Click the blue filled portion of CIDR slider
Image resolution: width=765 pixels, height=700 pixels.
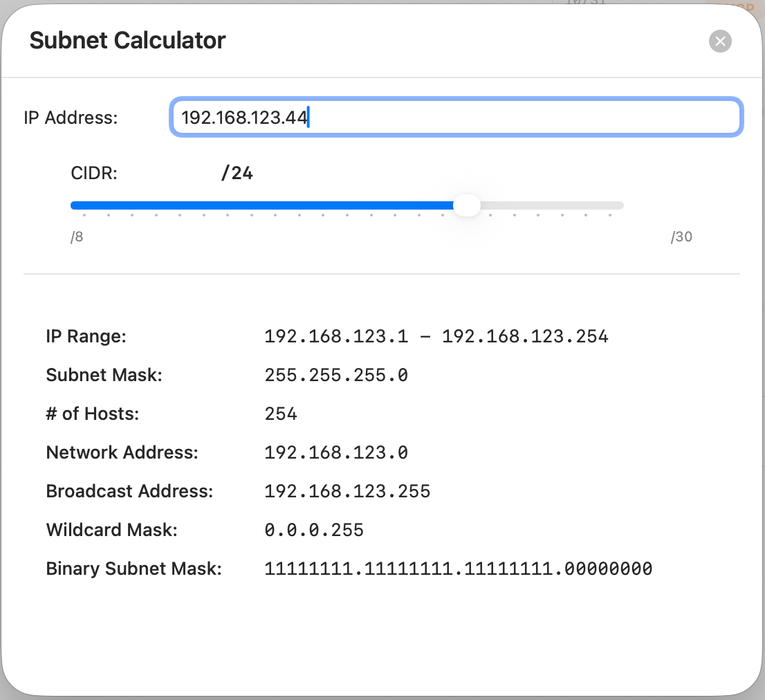[263, 205]
